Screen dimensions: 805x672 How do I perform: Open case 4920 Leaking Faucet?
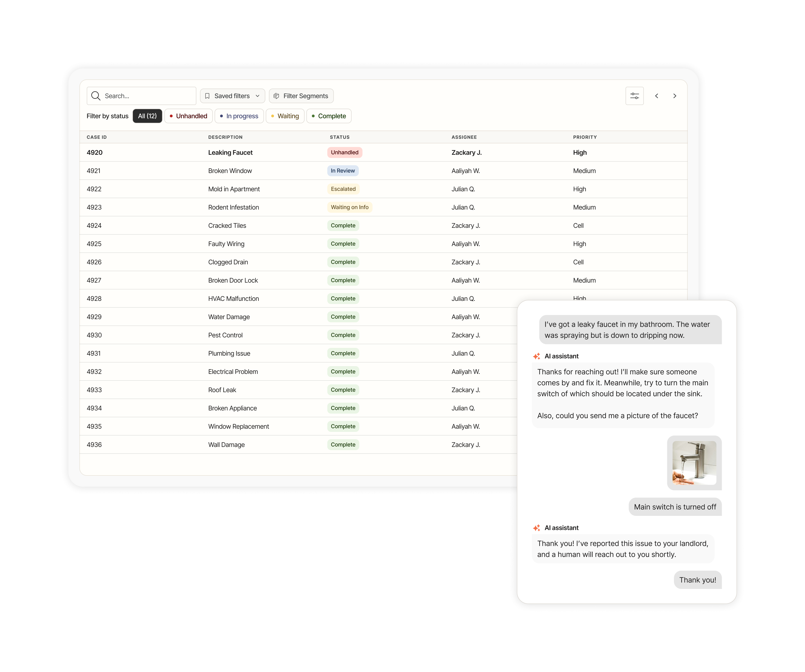pos(383,152)
